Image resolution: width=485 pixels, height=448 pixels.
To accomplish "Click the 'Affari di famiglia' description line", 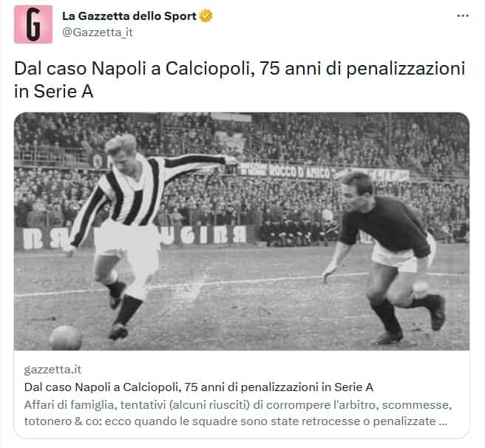I will 238,405.
